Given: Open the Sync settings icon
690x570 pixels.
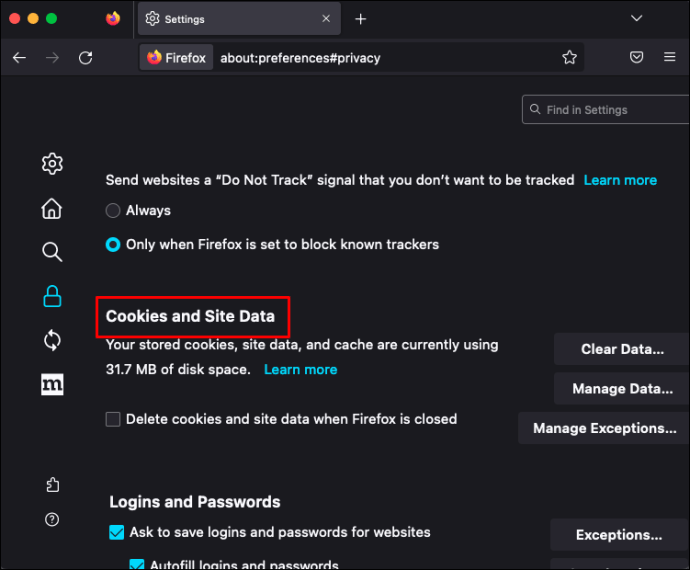Looking at the screenshot, I should (x=52, y=340).
